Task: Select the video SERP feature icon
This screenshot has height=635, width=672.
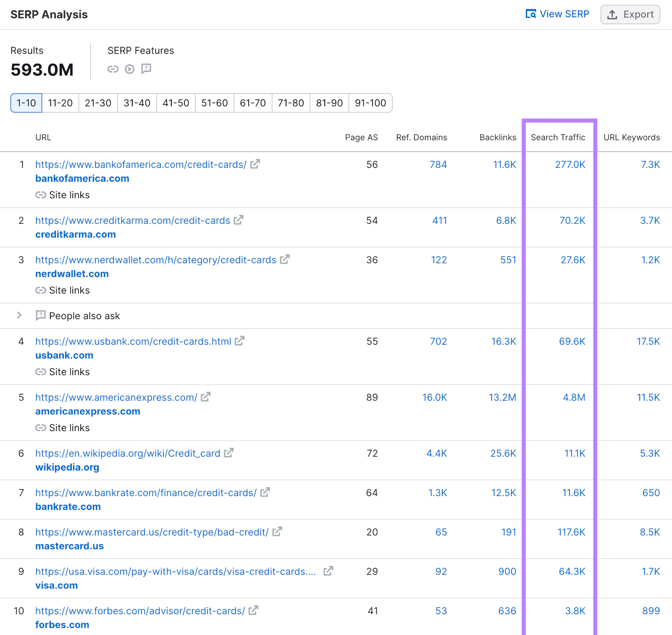Action: click(x=129, y=69)
